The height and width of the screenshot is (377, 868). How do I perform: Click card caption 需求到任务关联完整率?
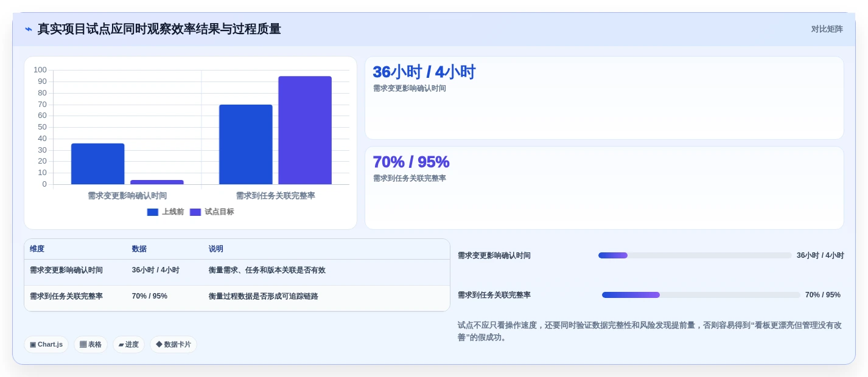pyautogui.click(x=410, y=178)
